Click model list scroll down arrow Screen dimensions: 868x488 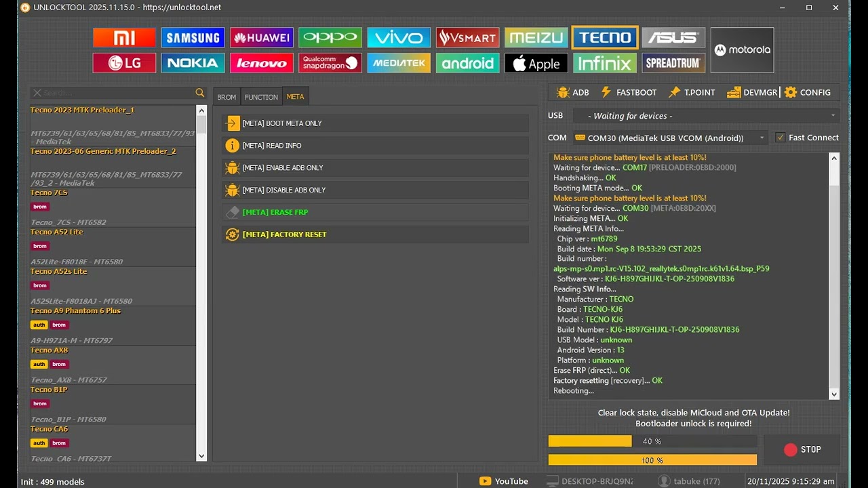click(x=201, y=457)
